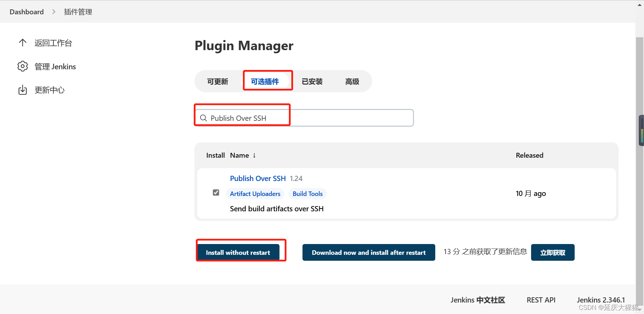This screenshot has width=644, height=314.
Task: Click the up-arrow icon beside 返回工作台
Action: pos(23,43)
